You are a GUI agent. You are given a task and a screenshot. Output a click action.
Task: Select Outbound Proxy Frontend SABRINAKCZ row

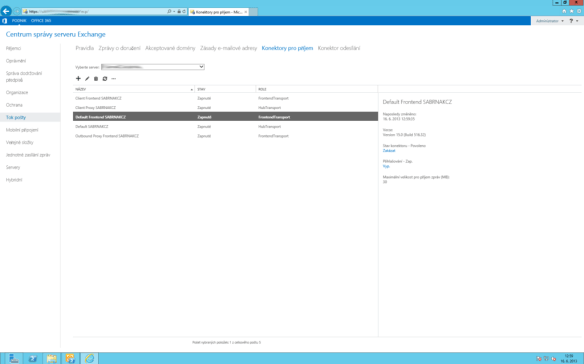click(x=225, y=136)
